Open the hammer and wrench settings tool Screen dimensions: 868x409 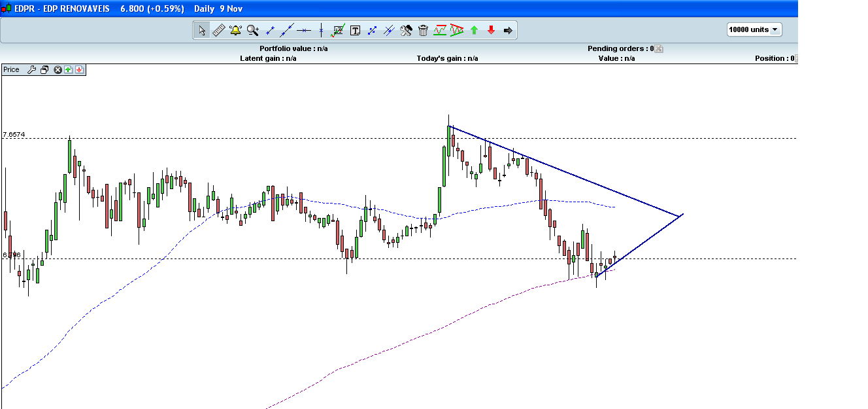pyautogui.click(x=406, y=30)
